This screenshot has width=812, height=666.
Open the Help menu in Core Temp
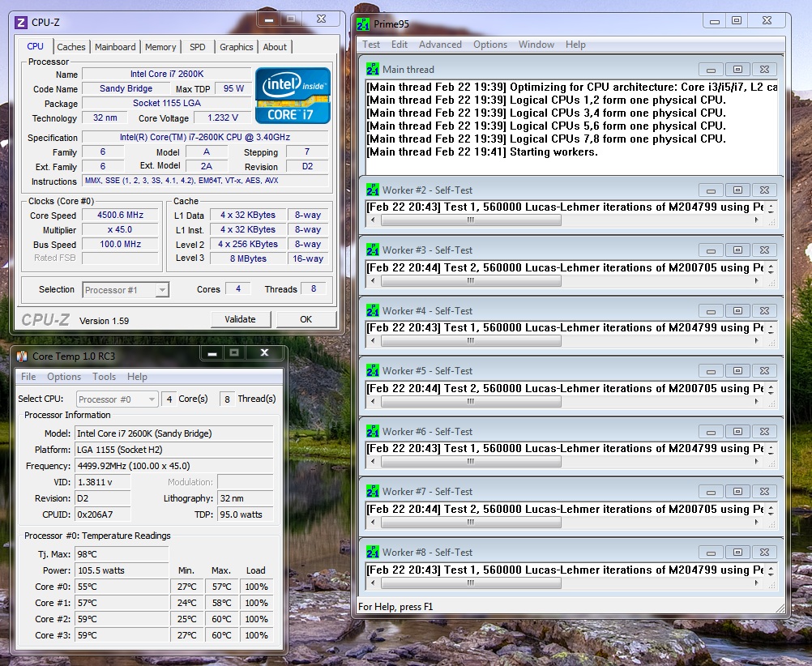(137, 377)
